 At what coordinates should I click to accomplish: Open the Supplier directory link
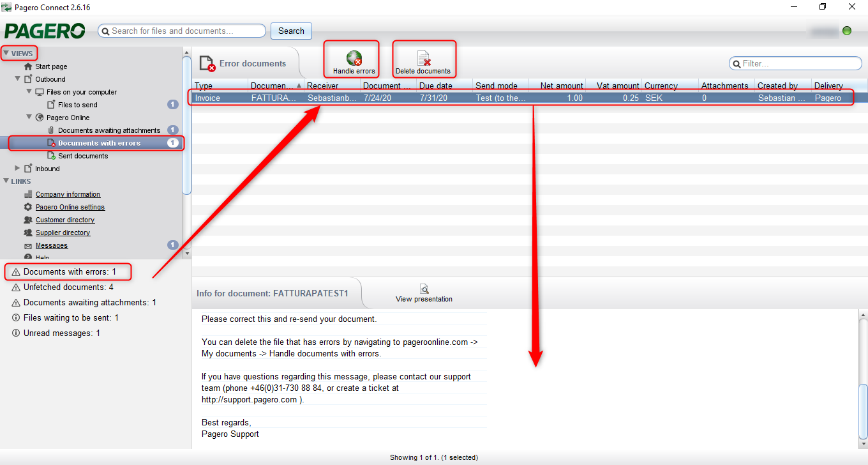pos(63,232)
